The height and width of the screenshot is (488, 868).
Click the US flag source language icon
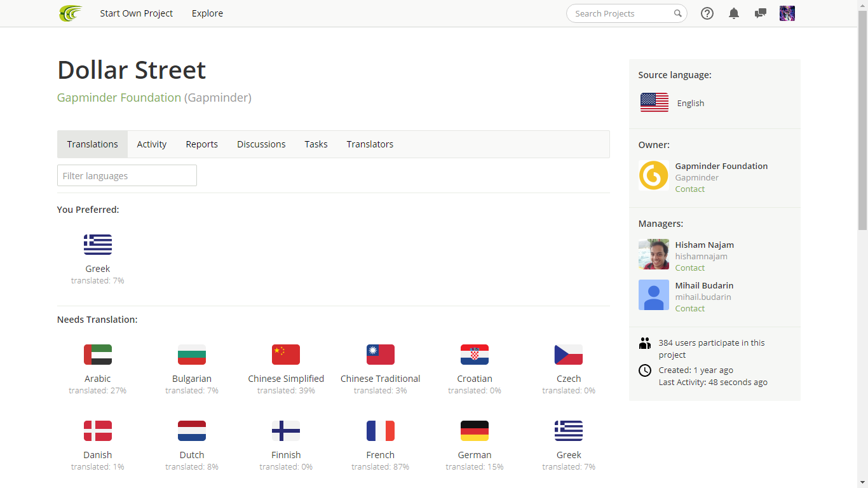click(x=654, y=103)
